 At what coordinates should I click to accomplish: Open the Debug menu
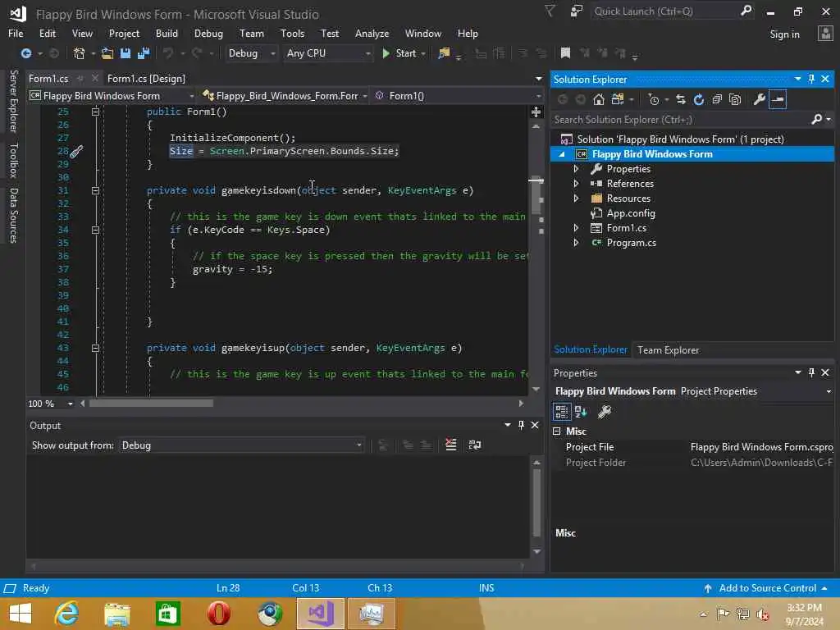click(208, 33)
